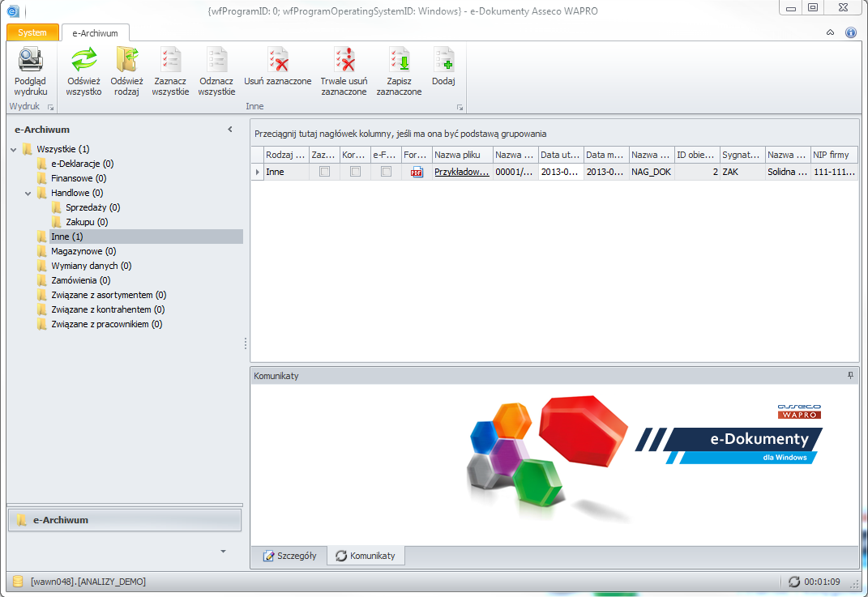Open the System ribbon tab
Image resolution: width=868 pixels, height=597 pixels.
click(32, 32)
